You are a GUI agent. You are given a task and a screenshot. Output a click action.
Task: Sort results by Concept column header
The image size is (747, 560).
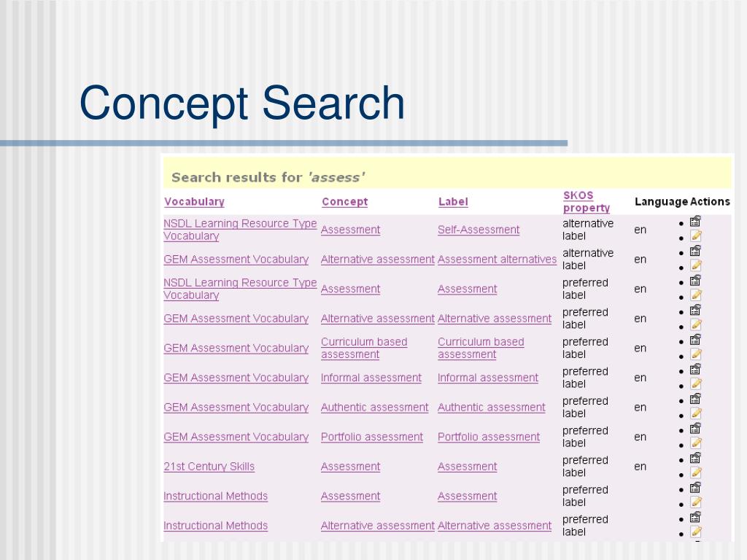[344, 201]
